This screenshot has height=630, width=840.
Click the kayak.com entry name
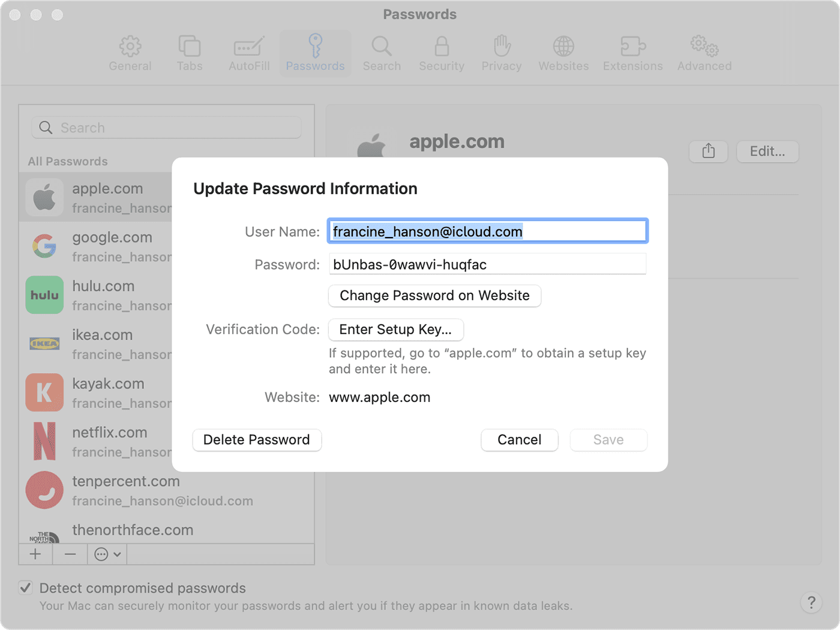click(108, 383)
